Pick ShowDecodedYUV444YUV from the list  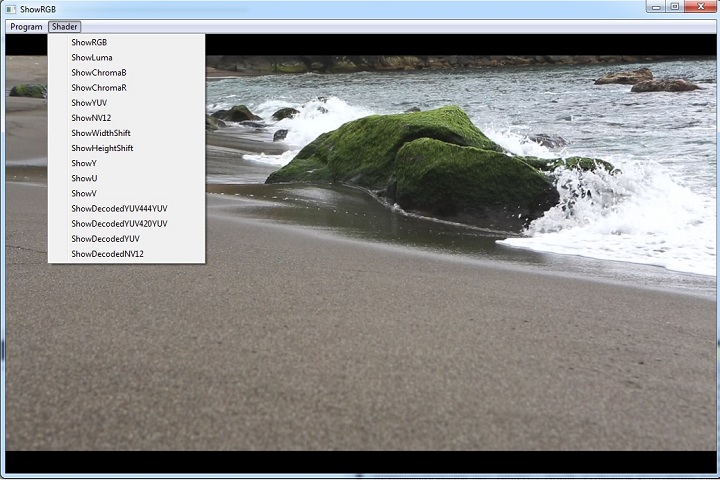[126, 209]
